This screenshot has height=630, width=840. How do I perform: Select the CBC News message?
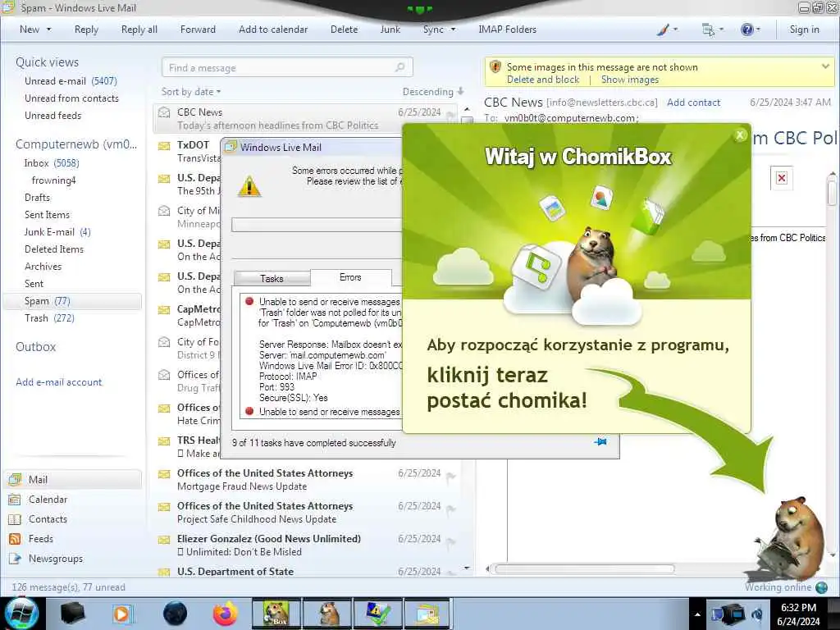(305, 118)
